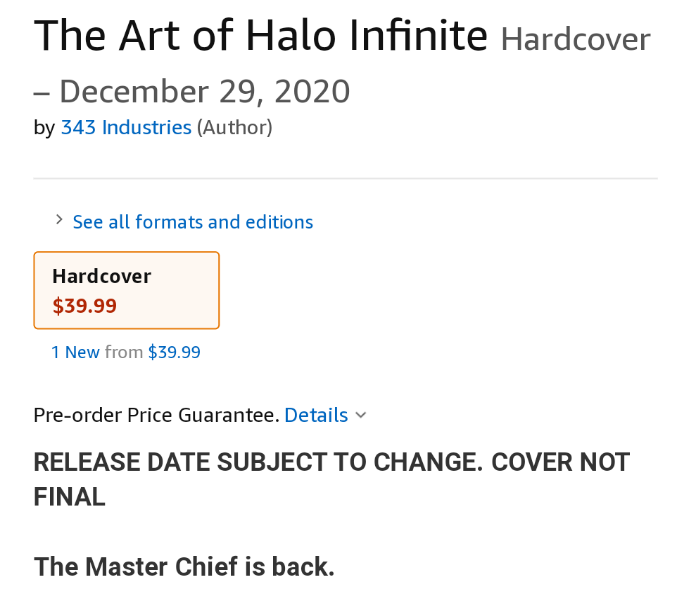The height and width of the screenshot is (611, 677).
Task: Click the word "FINAL" on the second notice line
Action: point(70,497)
